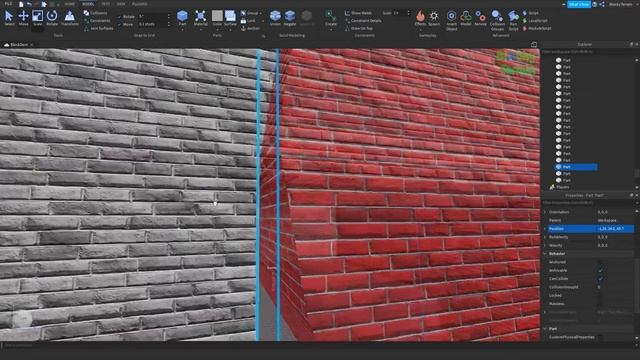The height and width of the screenshot is (360, 640).
Task: Click the share icon in title bar
Action: 602,4
